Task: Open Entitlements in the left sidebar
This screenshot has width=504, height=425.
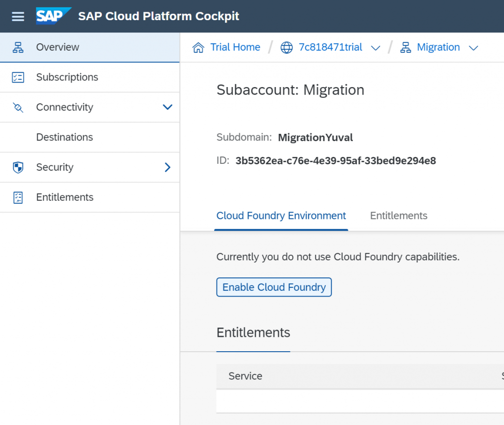Action: 90,197
